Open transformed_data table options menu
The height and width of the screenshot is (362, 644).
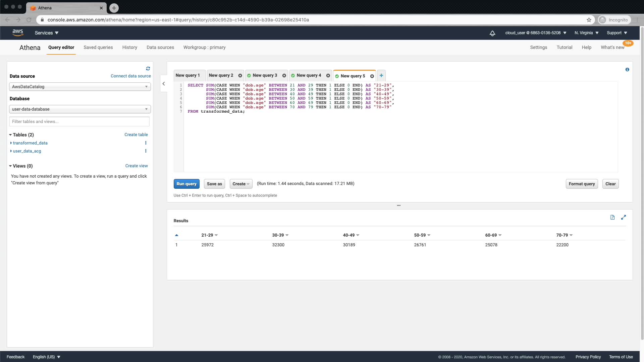(x=146, y=143)
